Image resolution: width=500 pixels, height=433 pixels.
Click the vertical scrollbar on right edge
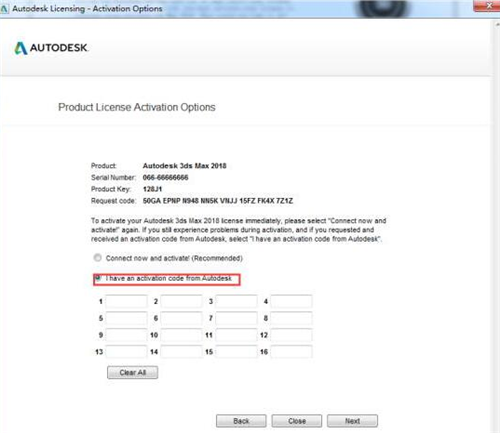pyautogui.click(x=497, y=227)
